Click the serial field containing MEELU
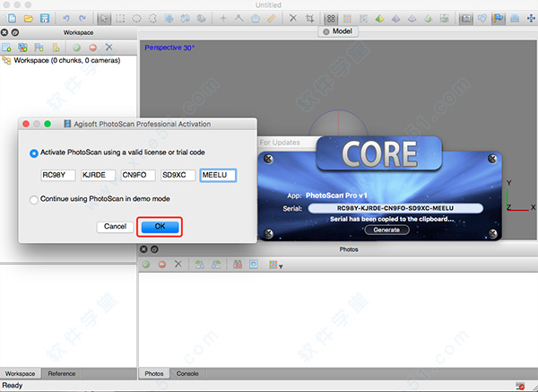The width and height of the screenshot is (538, 392). tap(218, 175)
